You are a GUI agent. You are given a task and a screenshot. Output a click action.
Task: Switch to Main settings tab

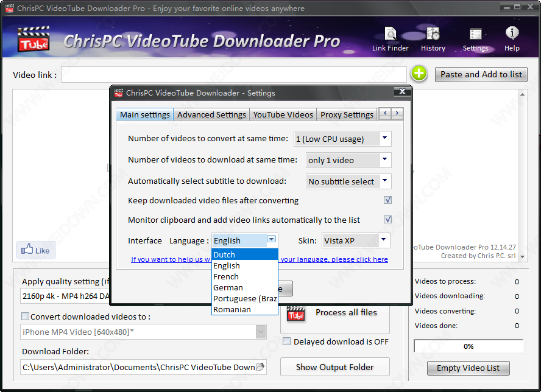145,114
